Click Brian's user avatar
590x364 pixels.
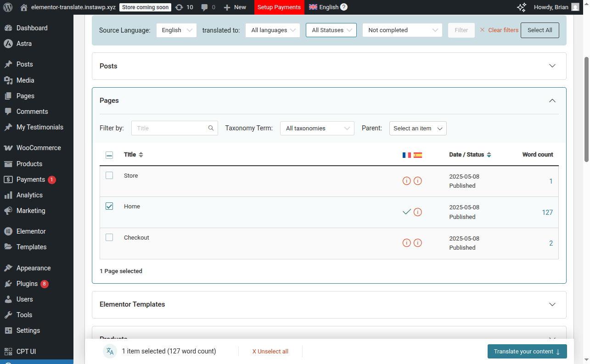(x=575, y=7)
